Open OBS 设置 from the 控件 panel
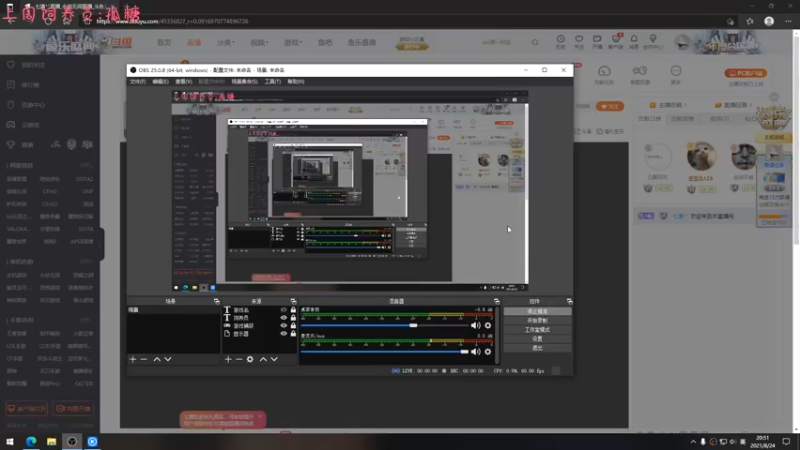 click(537, 339)
